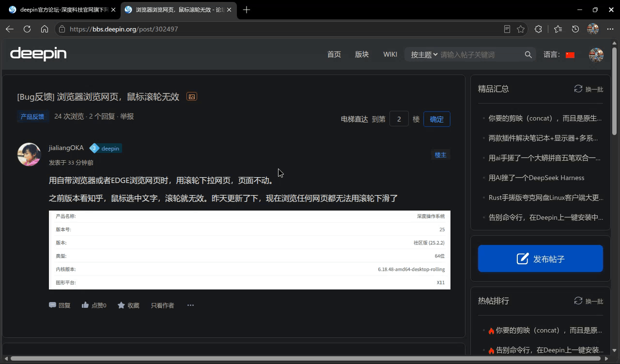This screenshot has width=620, height=364.
Task: Click the China flag language icon
Action: (570, 55)
